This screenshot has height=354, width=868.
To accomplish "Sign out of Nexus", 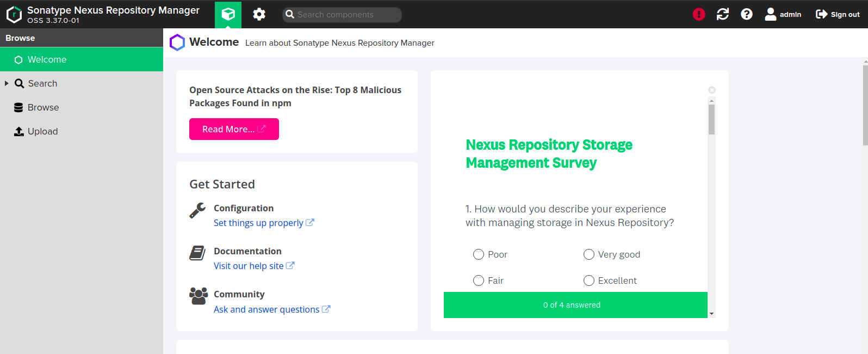I will click(x=838, y=14).
